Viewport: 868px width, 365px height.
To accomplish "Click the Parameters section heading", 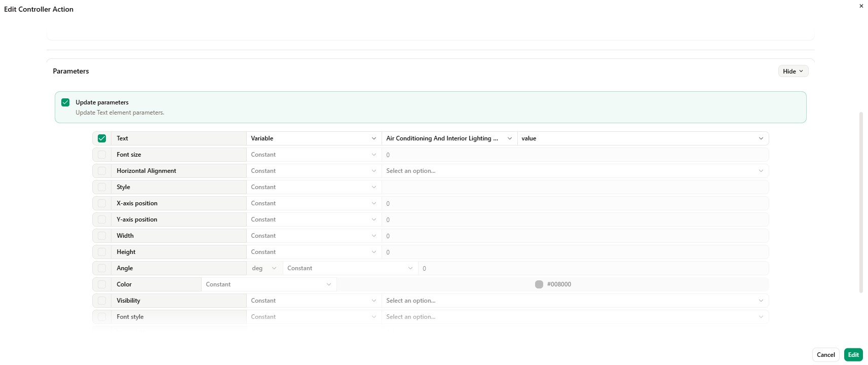I will pyautogui.click(x=71, y=71).
